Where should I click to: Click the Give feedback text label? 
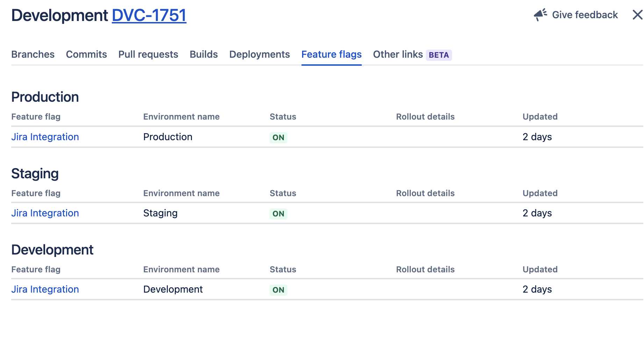coord(585,15)
